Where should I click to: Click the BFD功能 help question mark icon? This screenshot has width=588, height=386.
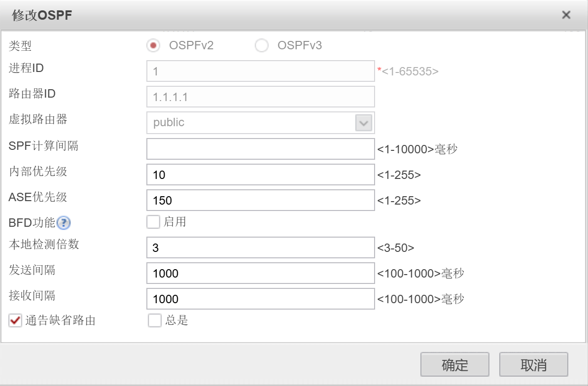point(64,223)
